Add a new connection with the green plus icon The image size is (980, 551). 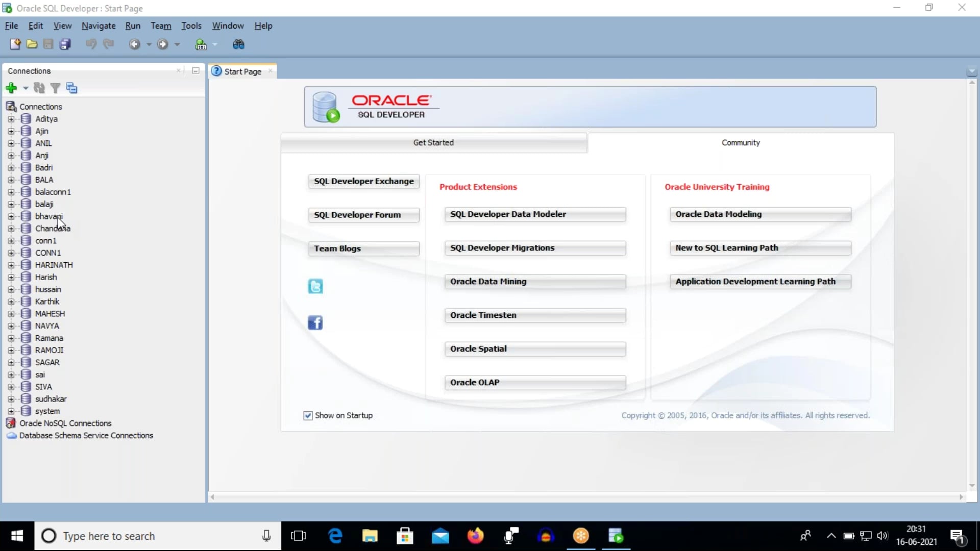(10, 88)
